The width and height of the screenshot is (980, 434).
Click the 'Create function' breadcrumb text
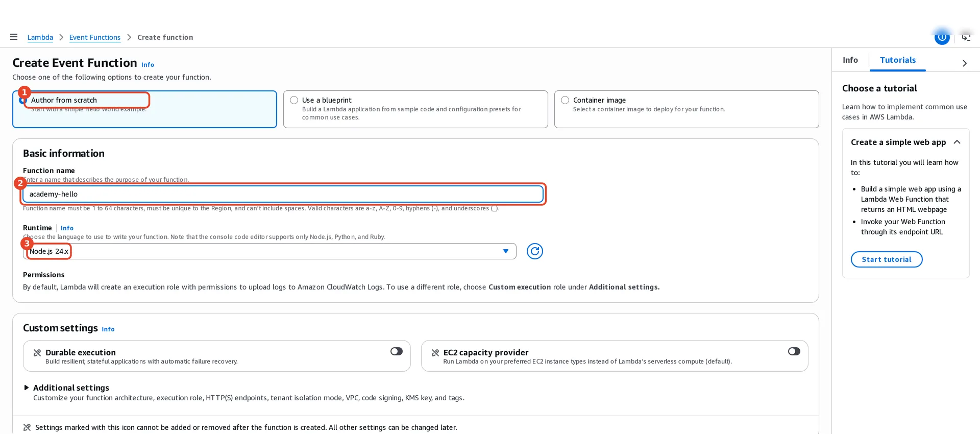165,37
